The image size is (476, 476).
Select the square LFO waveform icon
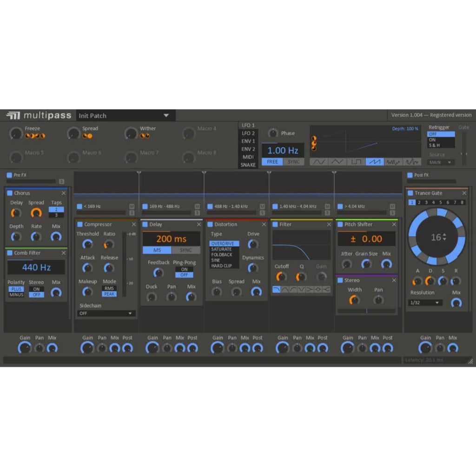357,161
